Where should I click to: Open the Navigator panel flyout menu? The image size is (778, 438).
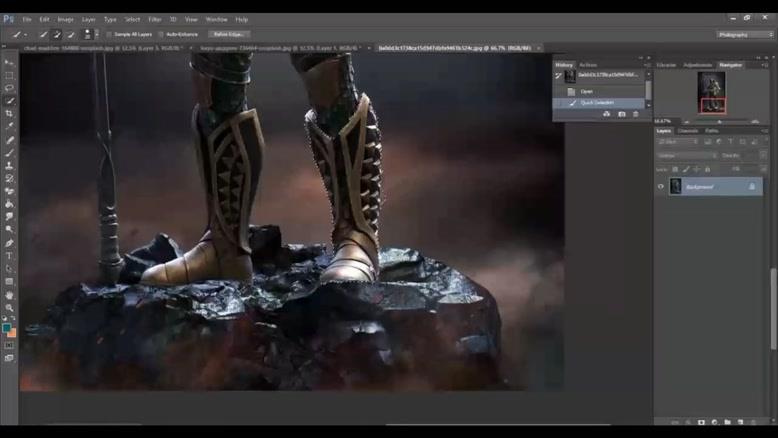point(765,65)
